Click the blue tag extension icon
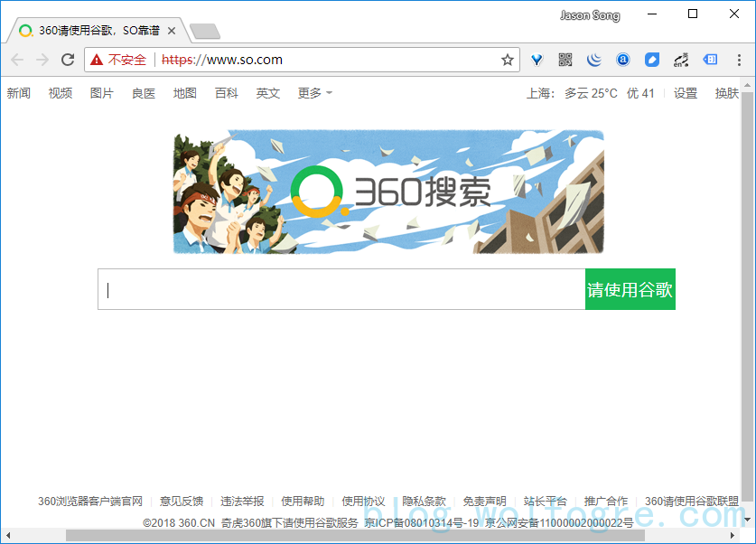Screen dimensions: 756x544 tap(652, 60)
